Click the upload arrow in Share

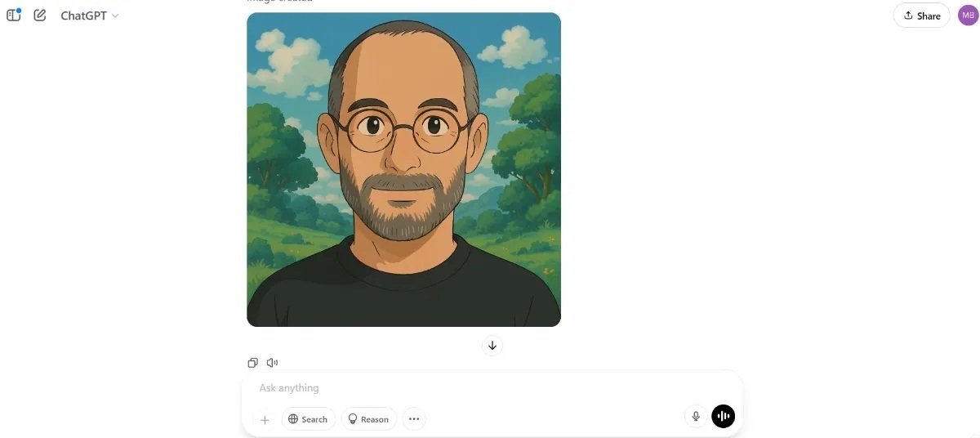tap(907, 16)
